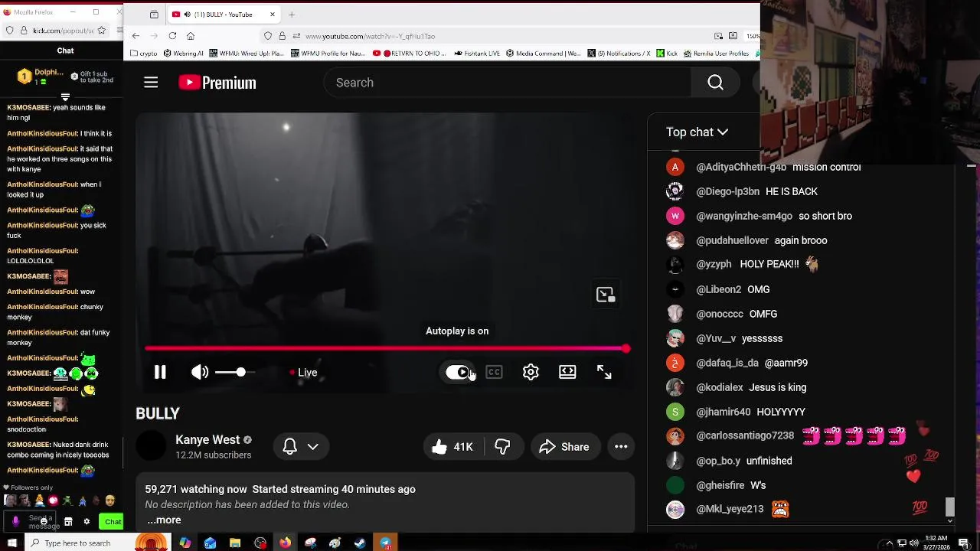Pause the YouTube live video
980x551 pixels.
160,373
